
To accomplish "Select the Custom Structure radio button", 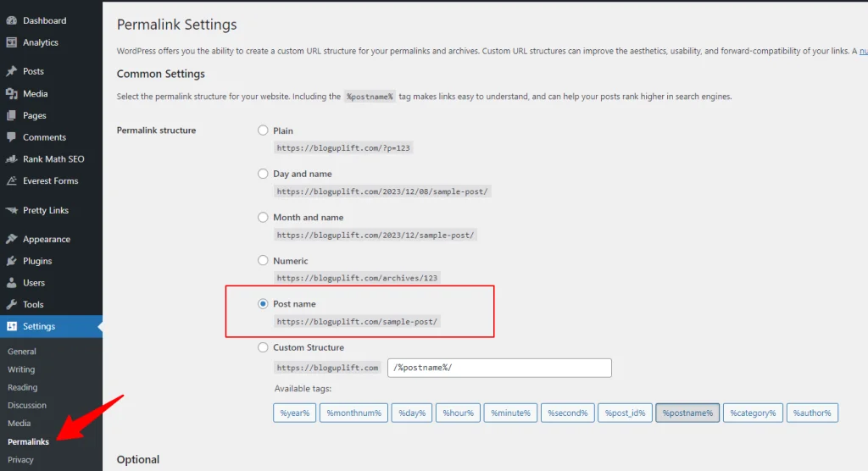I will click(263, 347).
